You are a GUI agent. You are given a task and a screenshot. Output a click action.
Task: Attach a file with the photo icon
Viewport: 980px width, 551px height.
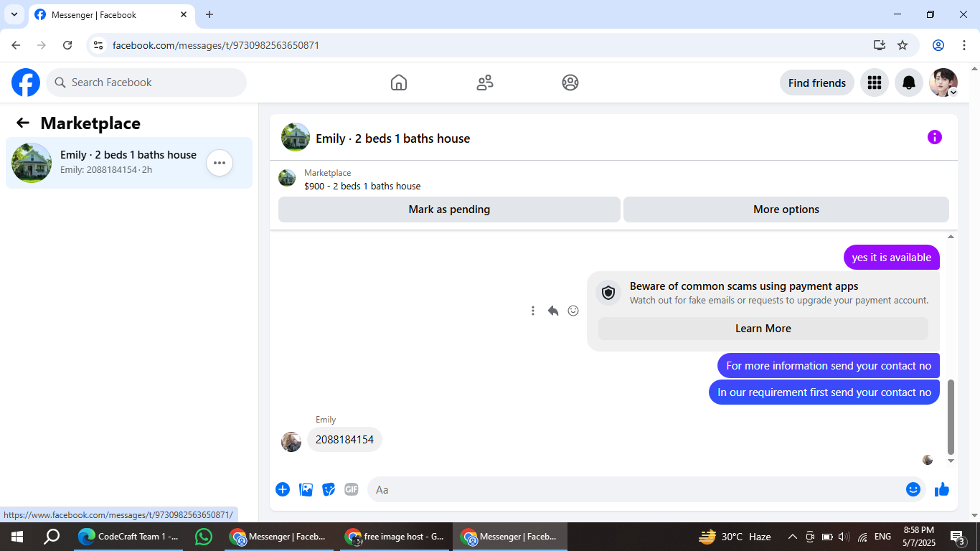pos(306,489)
